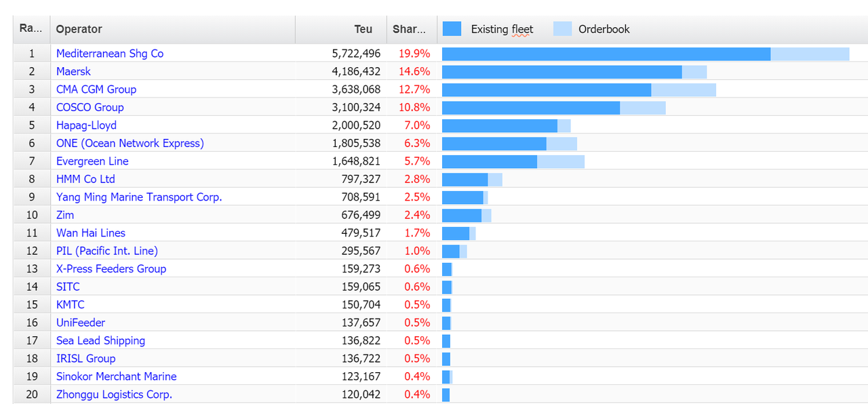Open Yang Ming Marine Transport Corp. link
868x404 pixels.
[139, 197]
